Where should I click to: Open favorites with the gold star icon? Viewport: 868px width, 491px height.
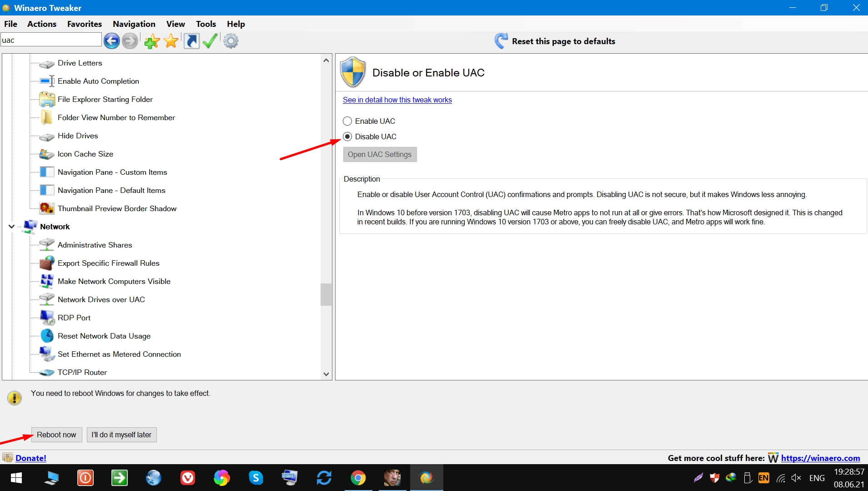171,41
